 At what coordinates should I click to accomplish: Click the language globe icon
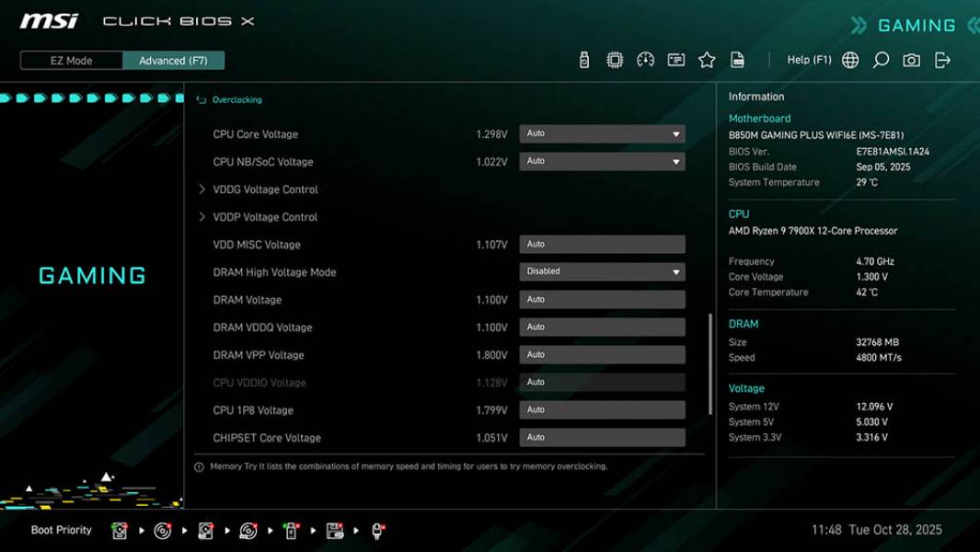click(x=849, y=59)
